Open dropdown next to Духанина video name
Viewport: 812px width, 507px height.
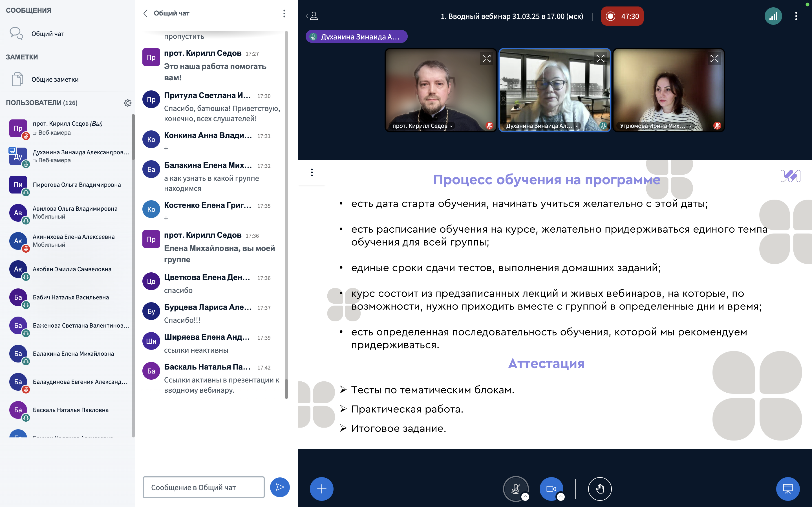577,126
